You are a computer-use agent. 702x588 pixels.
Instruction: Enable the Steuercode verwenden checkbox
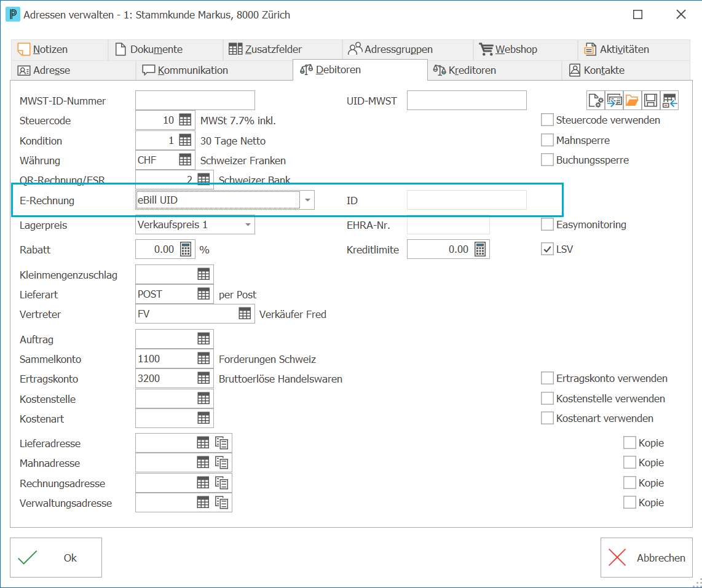pyautogui.click(x=547, y=120)
